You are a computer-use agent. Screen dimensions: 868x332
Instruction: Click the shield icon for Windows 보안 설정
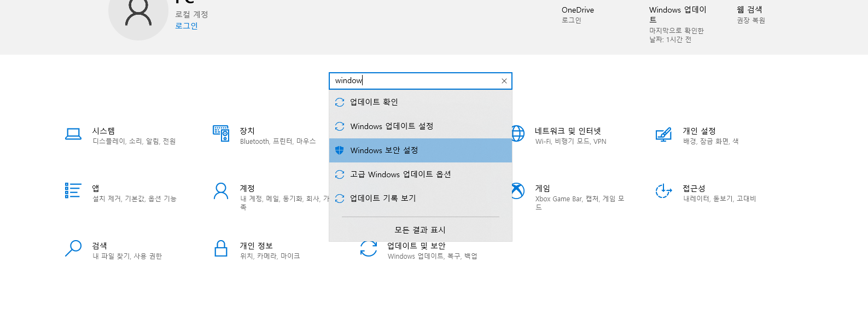click(339, 150)
